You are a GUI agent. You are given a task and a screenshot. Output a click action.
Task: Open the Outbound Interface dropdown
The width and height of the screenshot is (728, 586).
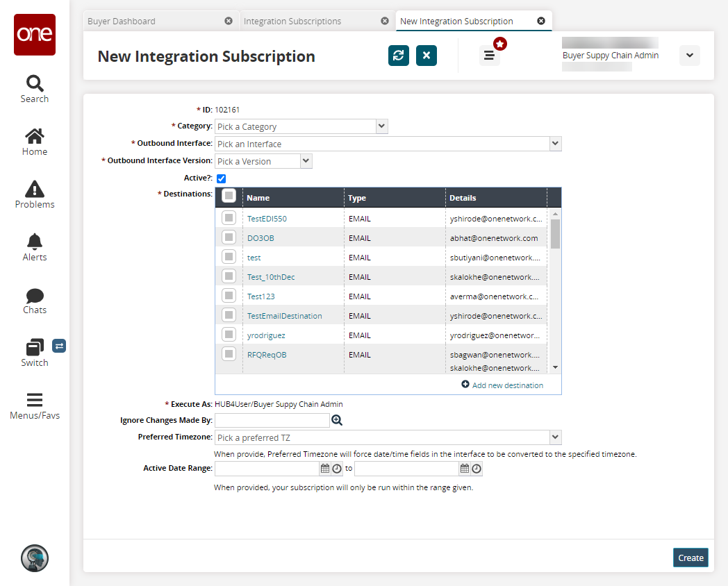click(554, 144)
